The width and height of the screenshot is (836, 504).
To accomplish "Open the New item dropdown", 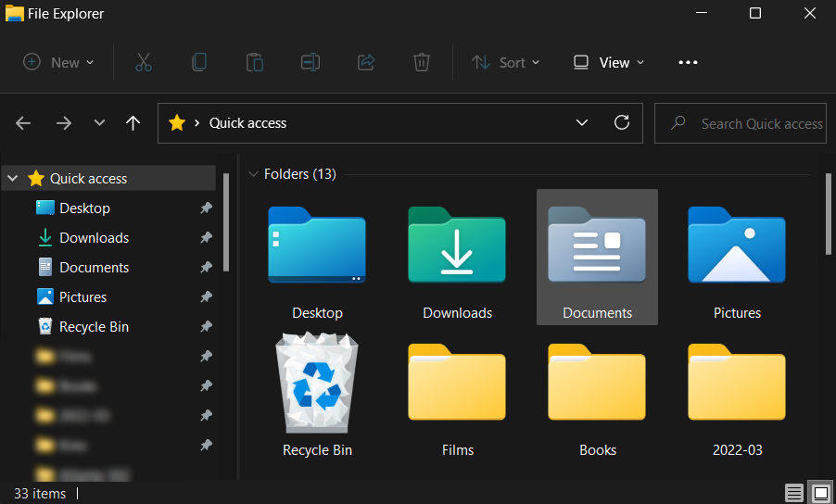I will tap(58, 62).
